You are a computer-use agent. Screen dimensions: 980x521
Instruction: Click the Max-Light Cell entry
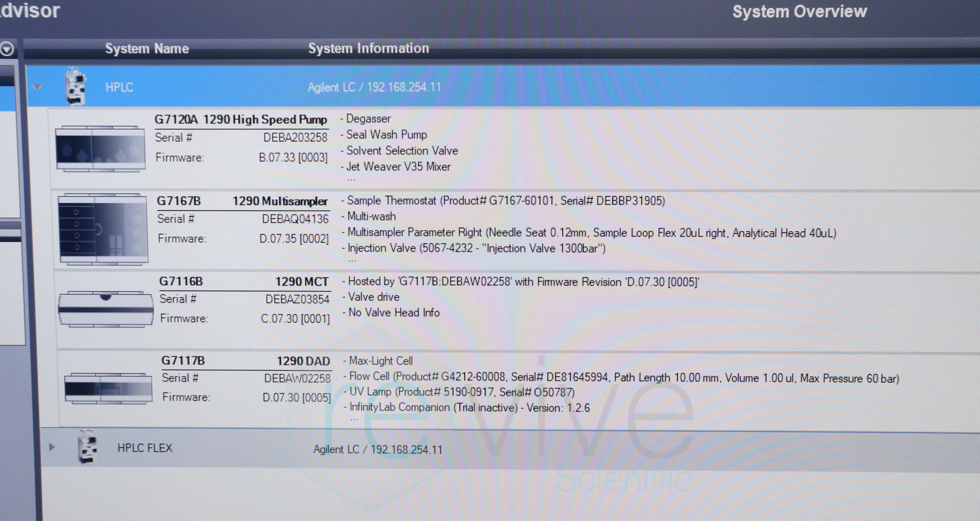tap(378, 361)
